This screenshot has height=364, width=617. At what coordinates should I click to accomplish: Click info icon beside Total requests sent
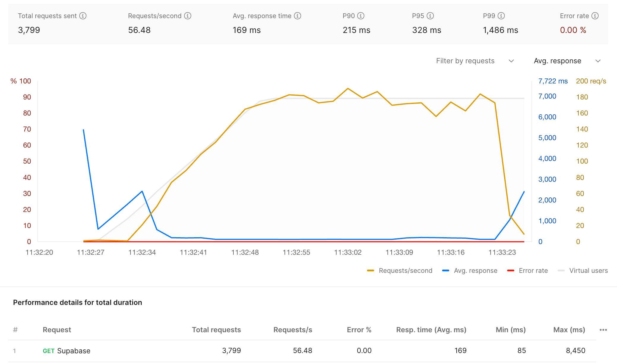pyautogui.click(x=83, y=16)
